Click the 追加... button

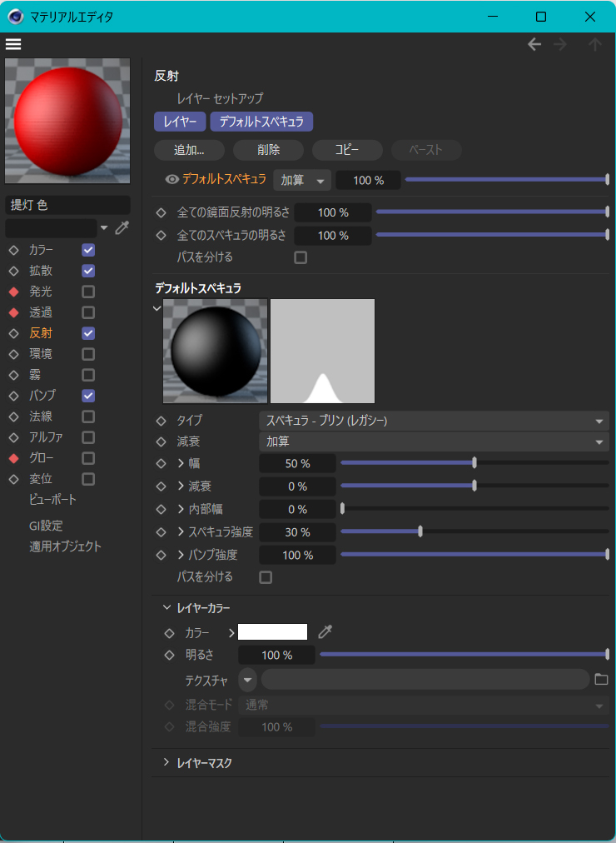point(188,150)
